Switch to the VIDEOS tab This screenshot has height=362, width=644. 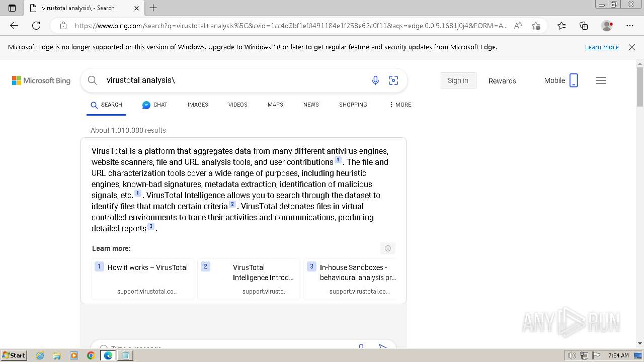click(238, 105)
